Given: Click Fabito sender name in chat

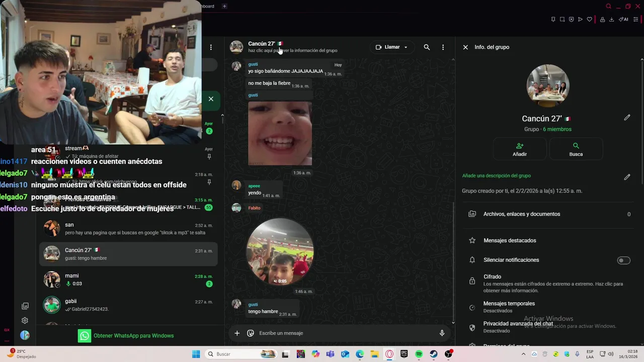Looking at the screenshot, I should tap(254, 208).
